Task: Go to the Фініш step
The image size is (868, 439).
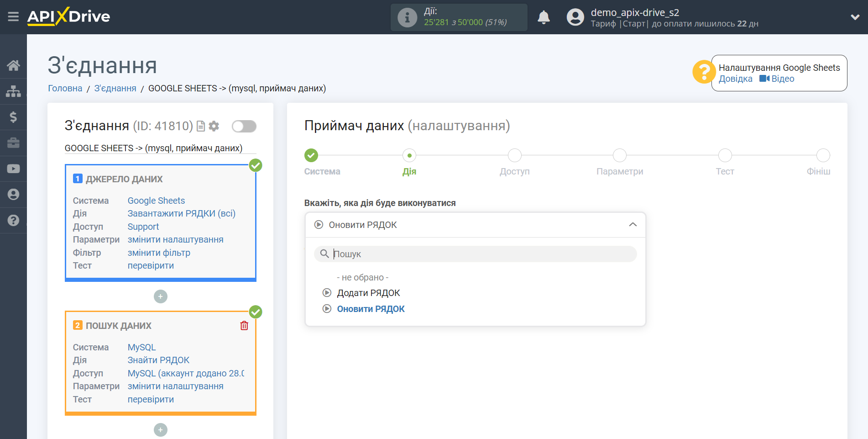Action: (823, 155)
